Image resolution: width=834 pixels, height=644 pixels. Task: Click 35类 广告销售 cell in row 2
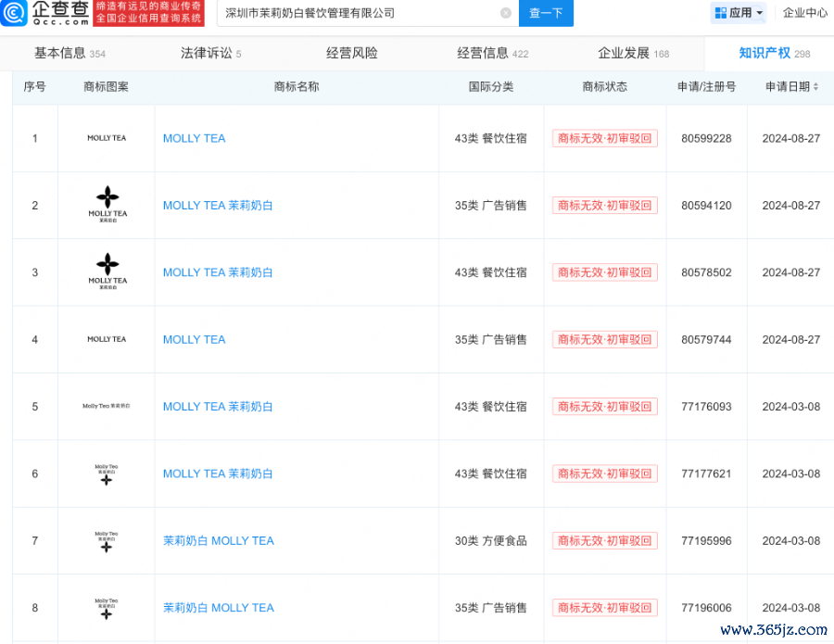490,206
